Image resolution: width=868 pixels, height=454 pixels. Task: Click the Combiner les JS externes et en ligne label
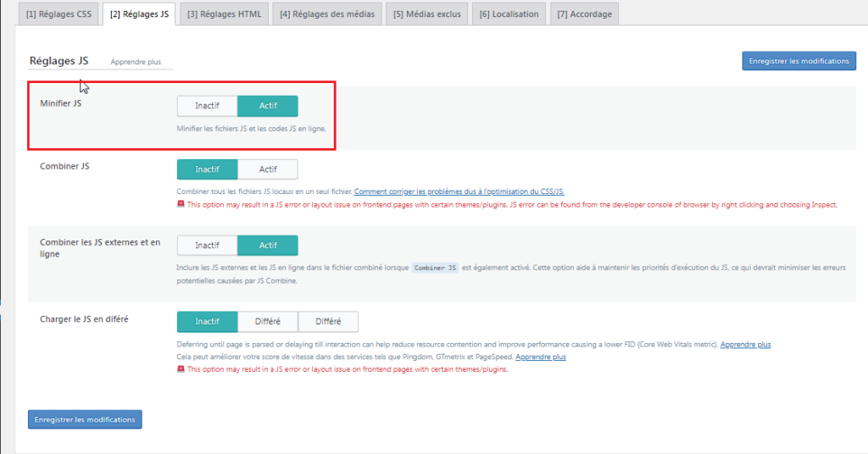point(100,247)
